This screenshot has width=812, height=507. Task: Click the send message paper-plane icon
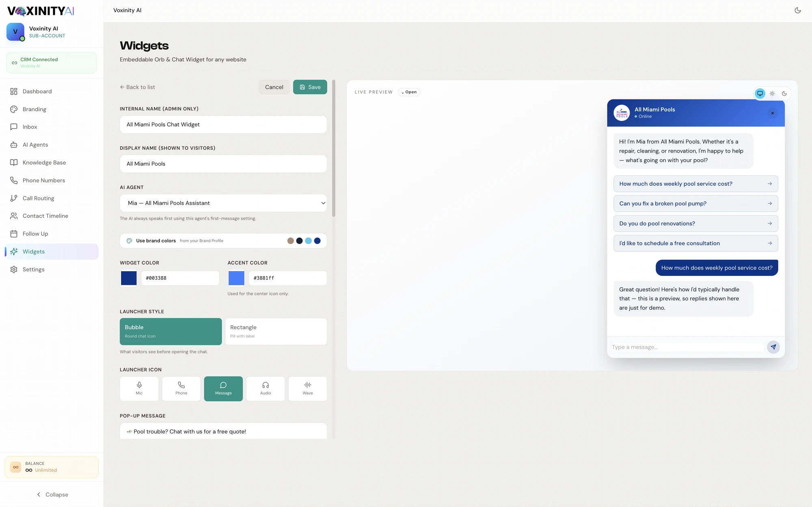coord(773,347)
